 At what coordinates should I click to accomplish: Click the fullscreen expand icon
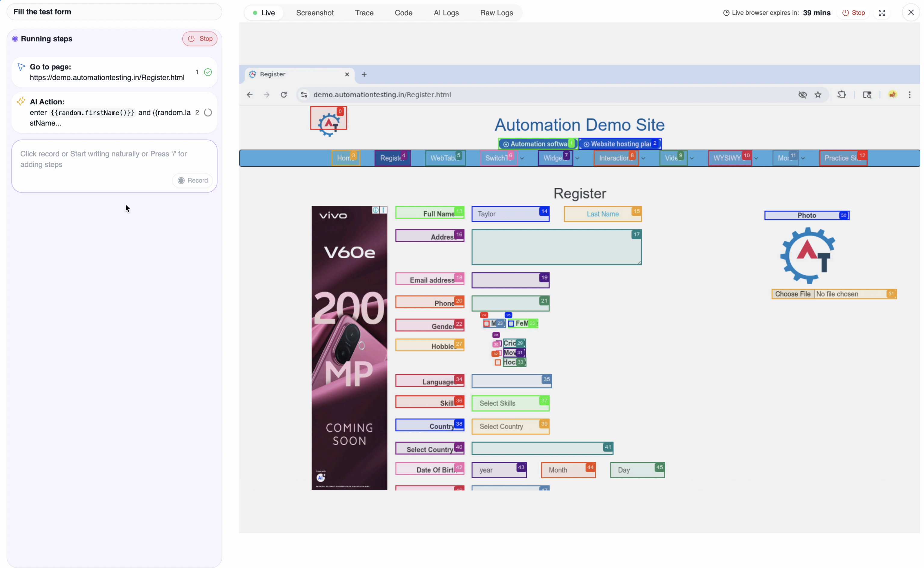click(882, 13)
